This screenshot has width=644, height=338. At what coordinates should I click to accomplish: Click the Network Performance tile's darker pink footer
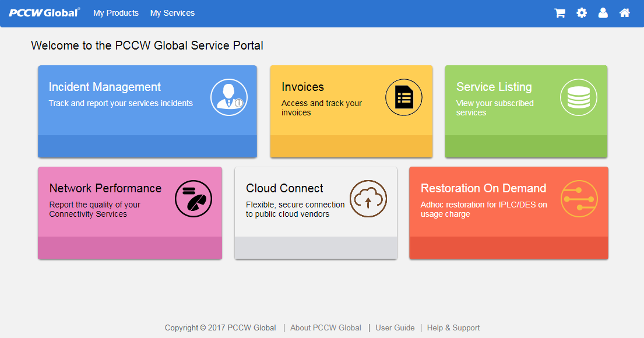(130, 248)
